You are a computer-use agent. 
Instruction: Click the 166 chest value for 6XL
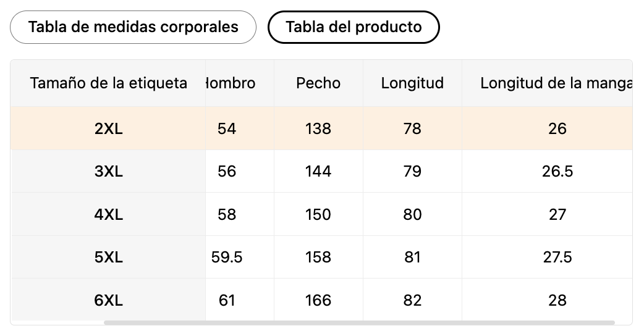318,300
